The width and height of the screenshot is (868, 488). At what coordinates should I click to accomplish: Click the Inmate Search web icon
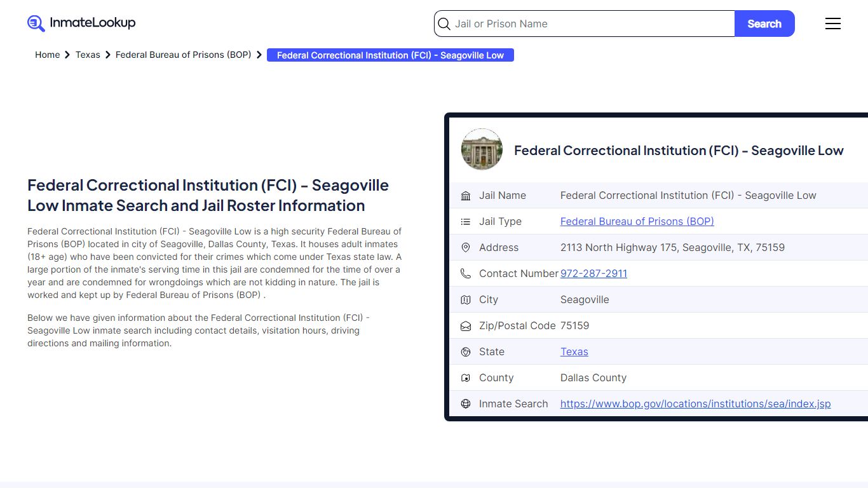[466, 404]
